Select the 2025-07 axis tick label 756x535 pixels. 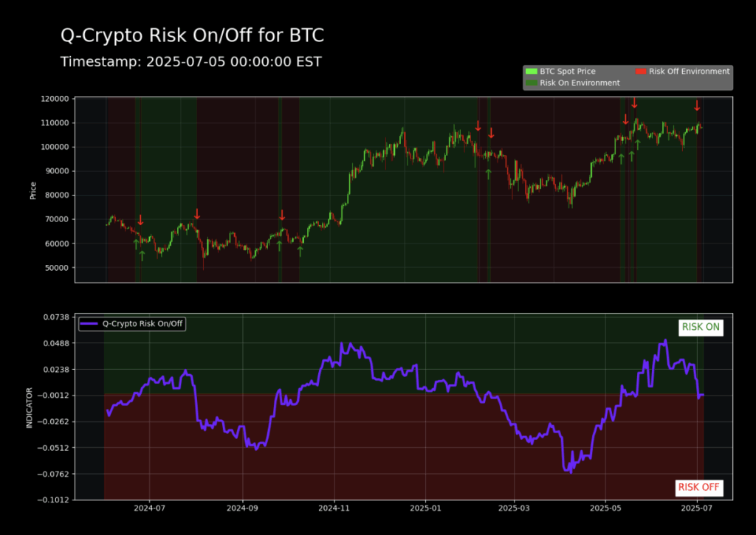click(x=695, y=508)
